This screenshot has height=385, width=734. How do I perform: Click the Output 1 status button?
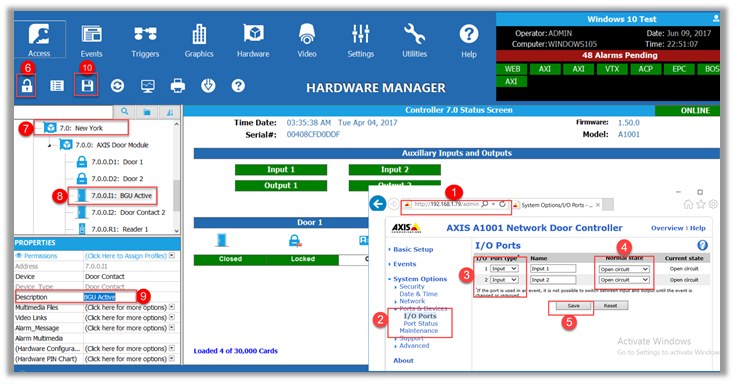pos(281,185)
